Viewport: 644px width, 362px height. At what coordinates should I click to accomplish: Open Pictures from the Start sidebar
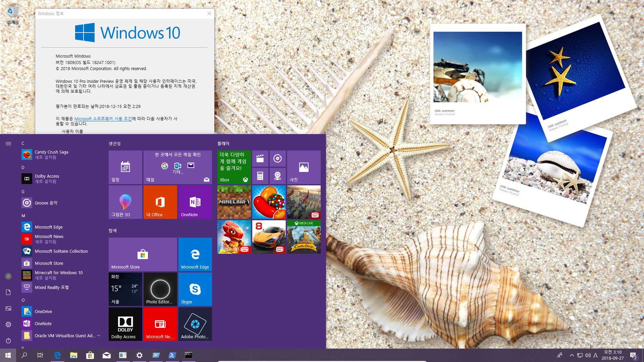[x=8, y=308]
